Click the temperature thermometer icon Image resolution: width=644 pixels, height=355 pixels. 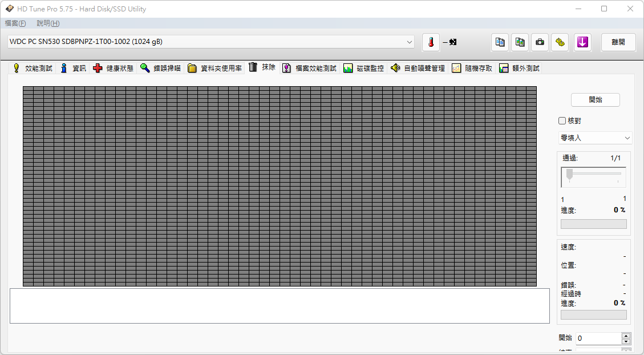pos(431,42)
